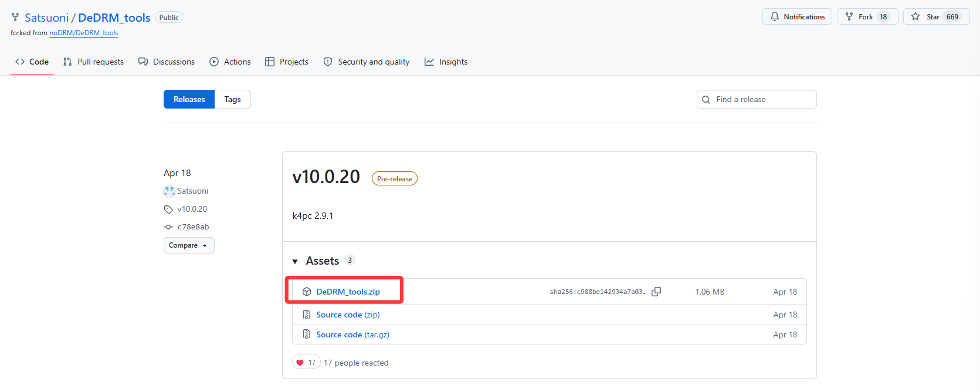
Task: Open the v10.0.20 tag link
Action: 192,209
